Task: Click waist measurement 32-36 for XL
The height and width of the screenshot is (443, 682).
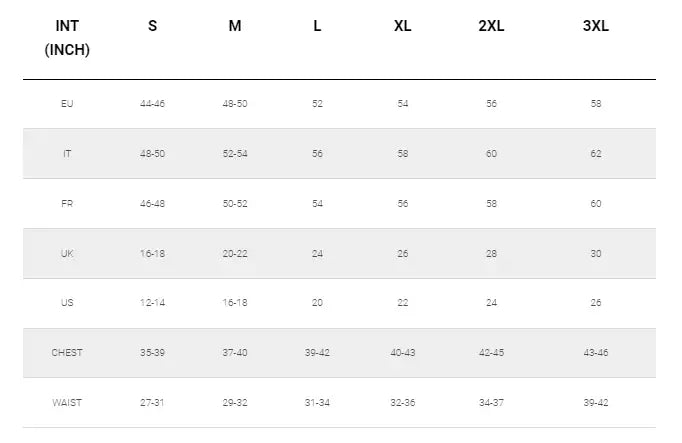Action: pyautogui.click(x=402, y=403)
